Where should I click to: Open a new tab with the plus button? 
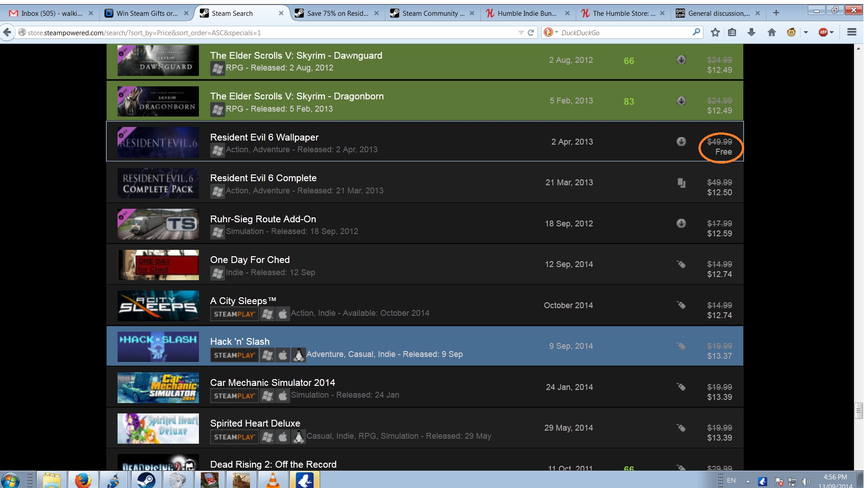click(776, 13)
